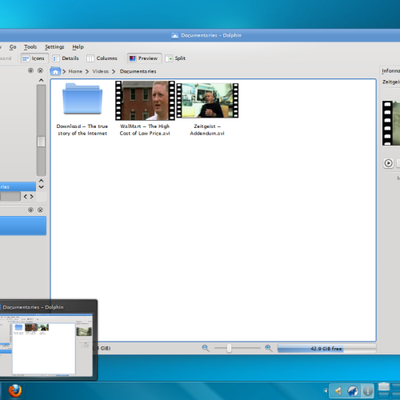The image size is (400, 400).
Task: Click the icon zoom slider handle
Action: point(229,348)
